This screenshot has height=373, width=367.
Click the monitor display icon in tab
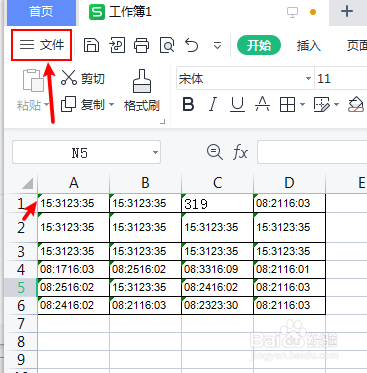292,12
